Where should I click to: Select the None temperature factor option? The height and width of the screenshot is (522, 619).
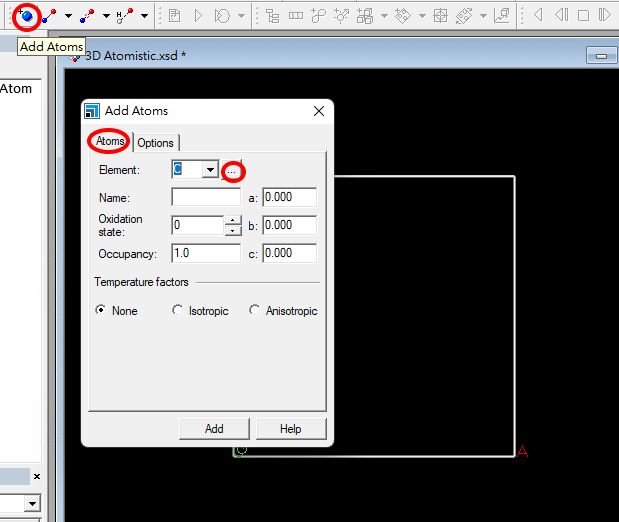[101, 311]
